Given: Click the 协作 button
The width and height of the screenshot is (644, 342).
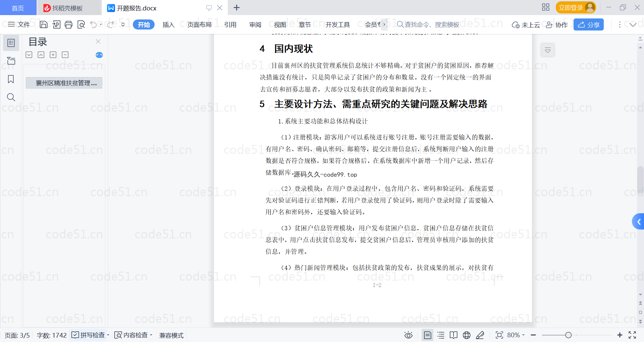Looking at the screenshot, I should (556, 25).
